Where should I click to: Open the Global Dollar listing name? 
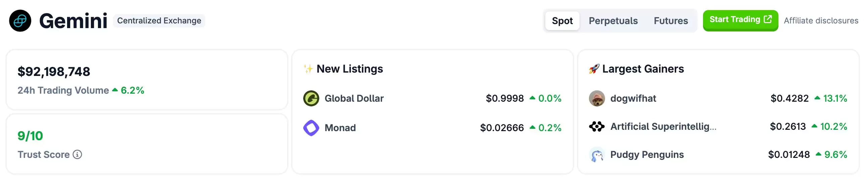tap(354, 99)
